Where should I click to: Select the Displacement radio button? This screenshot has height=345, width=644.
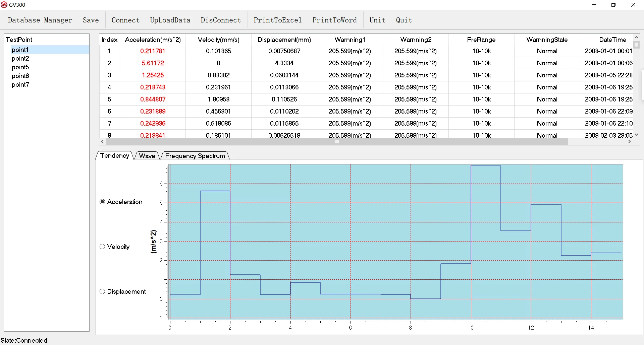pyautogui.click(x=103, y=291)
